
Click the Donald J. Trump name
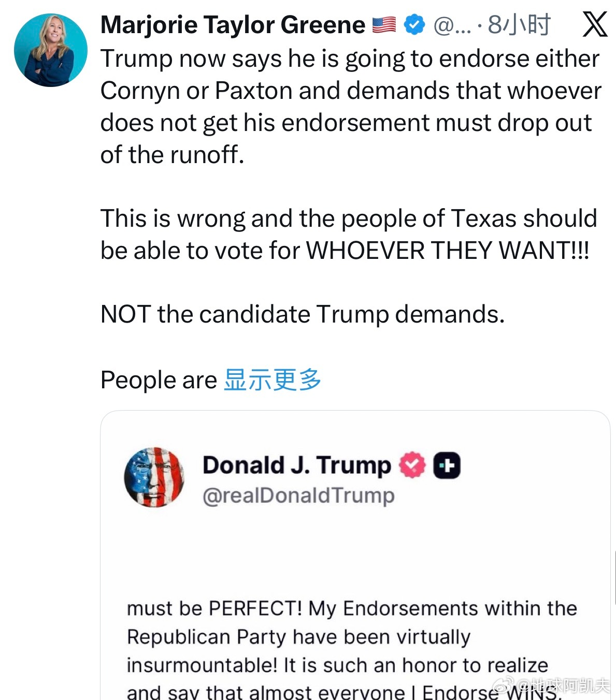pyautogui.click(x=296, y=465)
